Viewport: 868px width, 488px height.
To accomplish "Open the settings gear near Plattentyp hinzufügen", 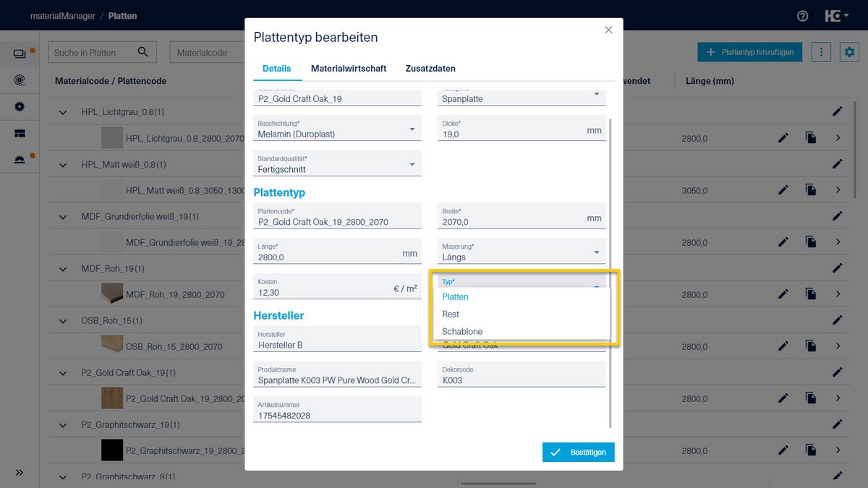I will click(x=849, y=52).
